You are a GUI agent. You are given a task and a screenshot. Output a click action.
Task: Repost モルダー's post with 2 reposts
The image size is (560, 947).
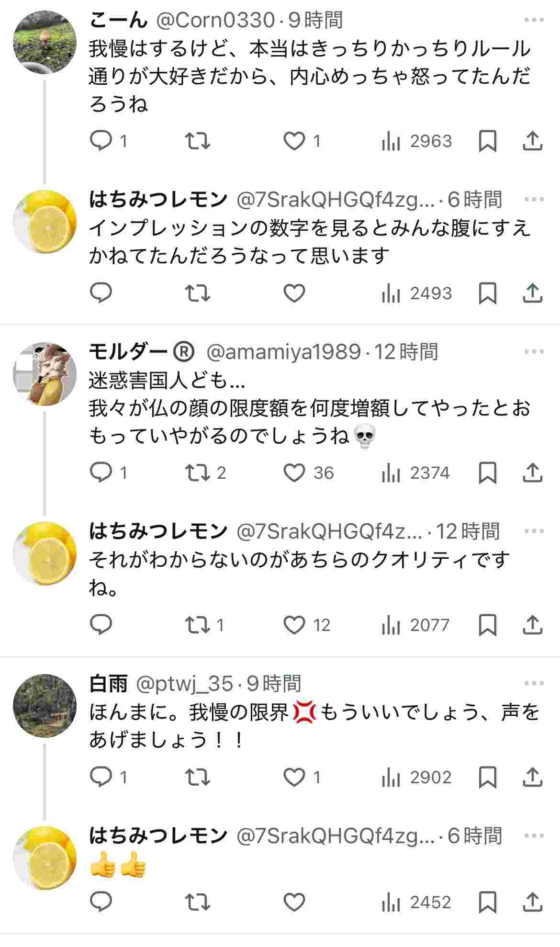point(198,473)
